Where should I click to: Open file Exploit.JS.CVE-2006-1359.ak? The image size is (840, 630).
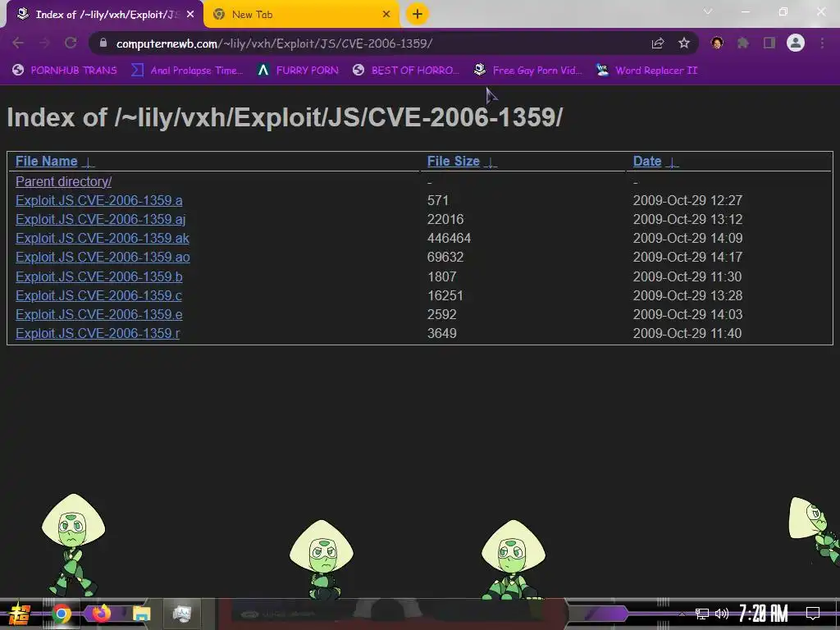(x=103, y=238)
